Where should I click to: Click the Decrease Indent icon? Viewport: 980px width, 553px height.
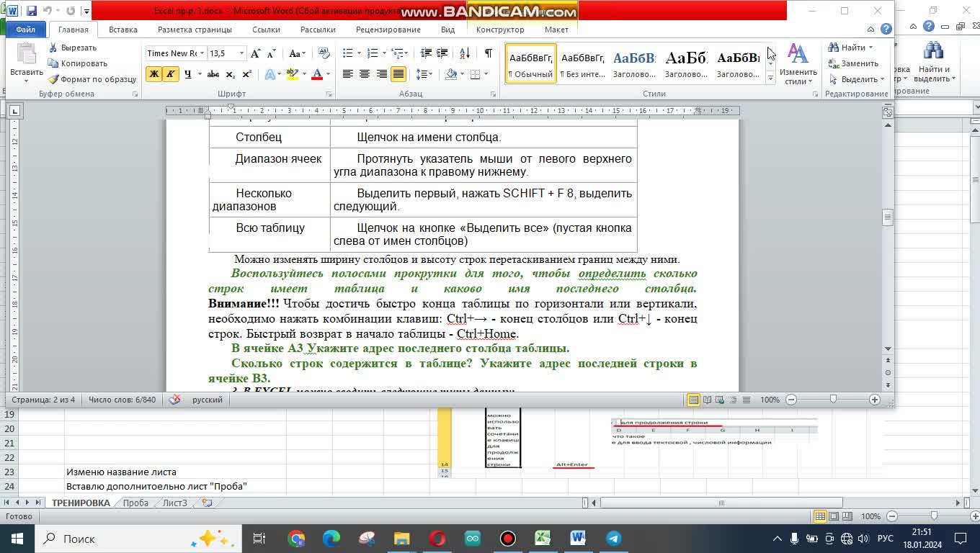click(426, 53)
